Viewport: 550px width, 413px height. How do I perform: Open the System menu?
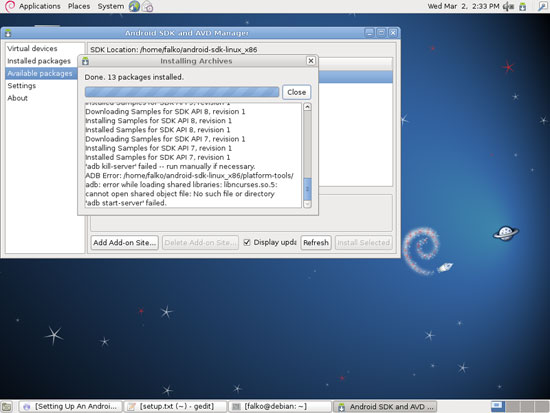coord(110,6)
